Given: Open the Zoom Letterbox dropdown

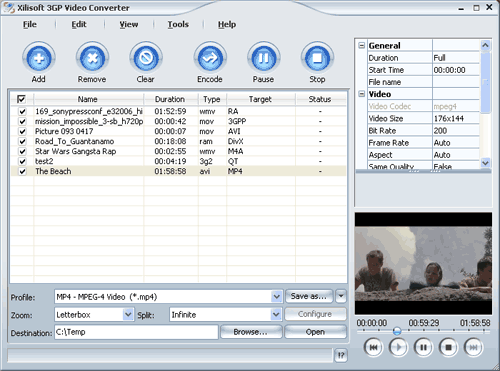Looking at the screenshot, I should 128,314.
